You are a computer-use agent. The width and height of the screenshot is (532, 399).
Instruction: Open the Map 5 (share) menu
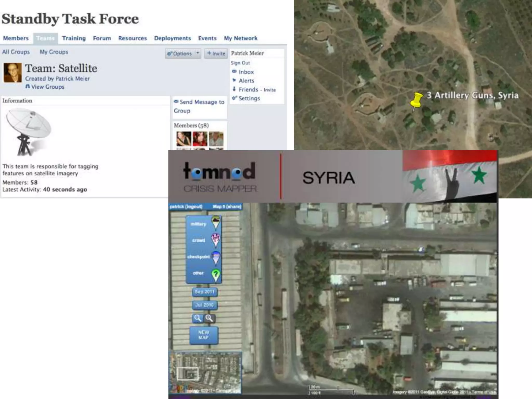pos(227,207)
